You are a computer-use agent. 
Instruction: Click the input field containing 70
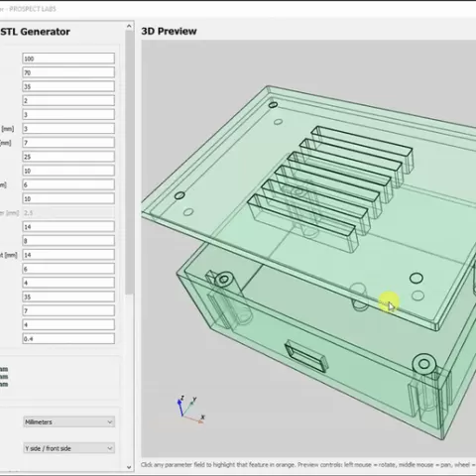click(x=68, y=72)
